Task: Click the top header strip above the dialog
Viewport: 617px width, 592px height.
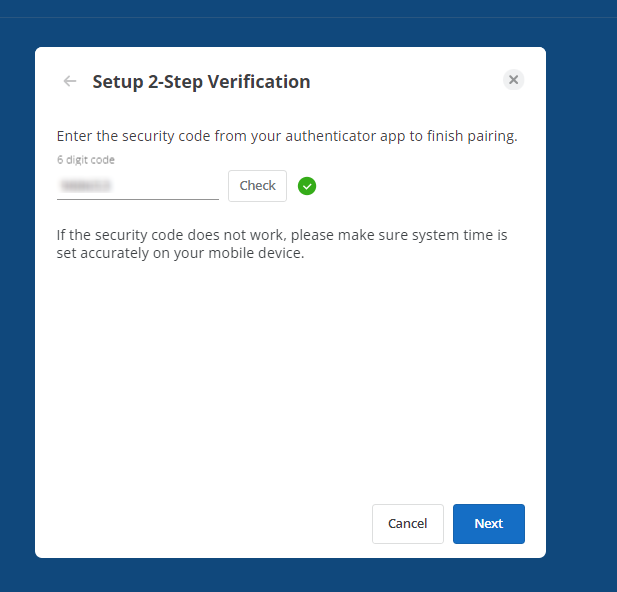Action: pyautogui.click(x=308, y=8)
